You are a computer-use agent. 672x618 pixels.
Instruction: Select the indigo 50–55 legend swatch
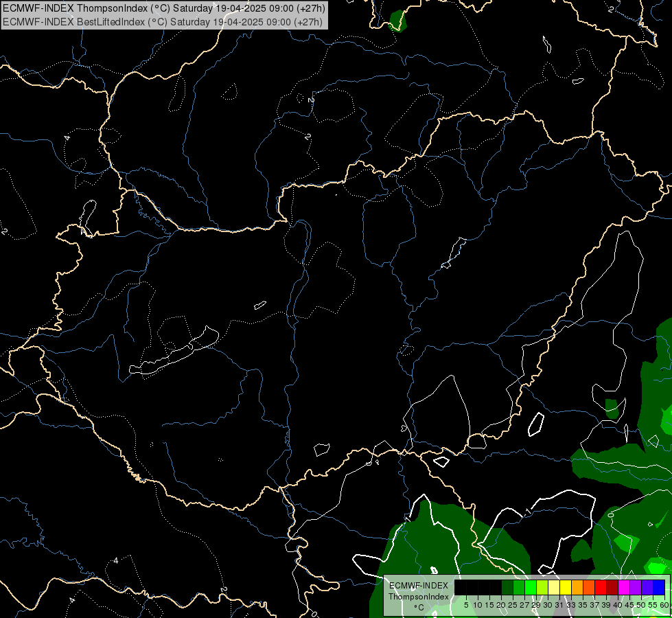[647, 588]
